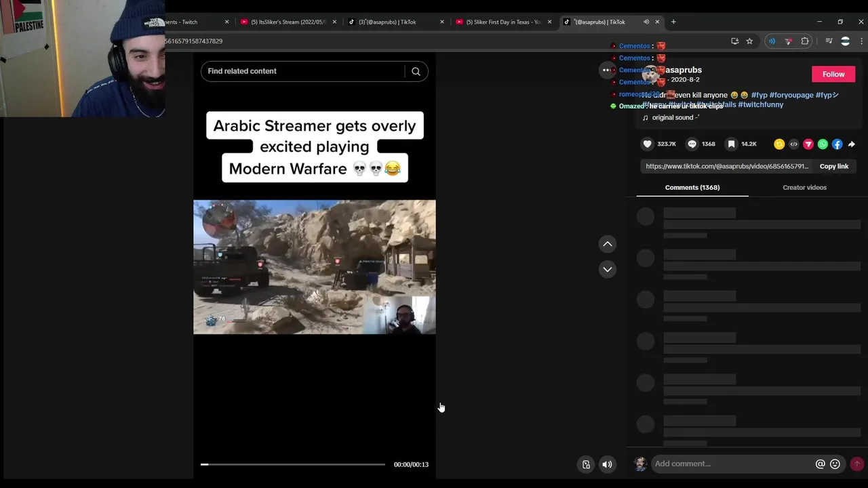Bookmark page with star icon
The height and width of the screenshot is (488, 868).
coord(749,41)
